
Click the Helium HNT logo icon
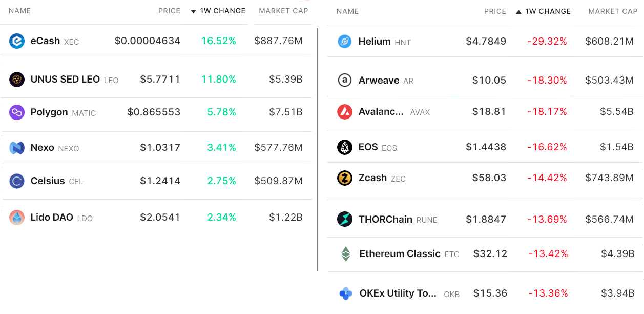pos(345,42)
